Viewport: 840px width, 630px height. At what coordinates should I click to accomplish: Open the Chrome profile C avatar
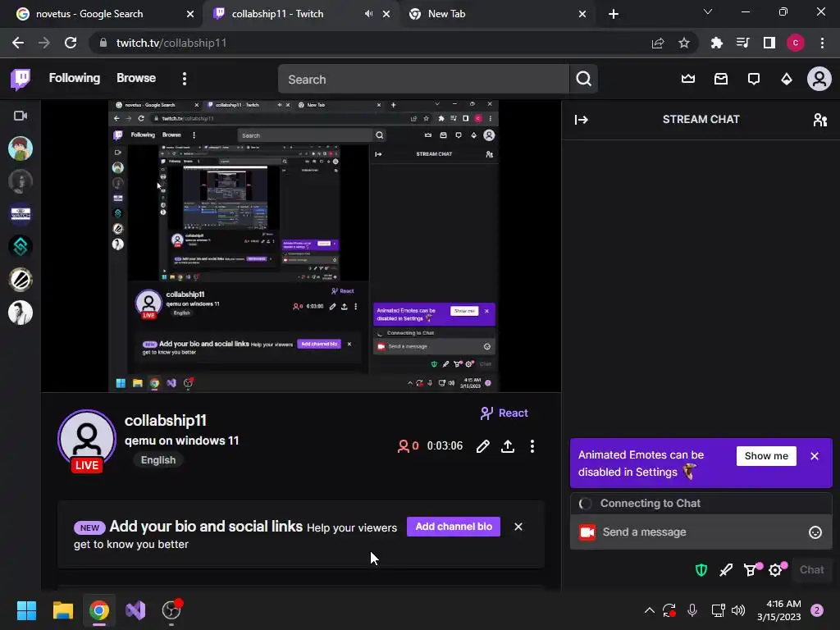796,43
